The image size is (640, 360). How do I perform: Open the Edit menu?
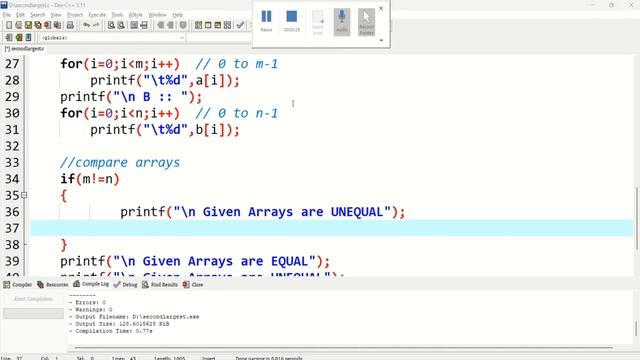20,15
